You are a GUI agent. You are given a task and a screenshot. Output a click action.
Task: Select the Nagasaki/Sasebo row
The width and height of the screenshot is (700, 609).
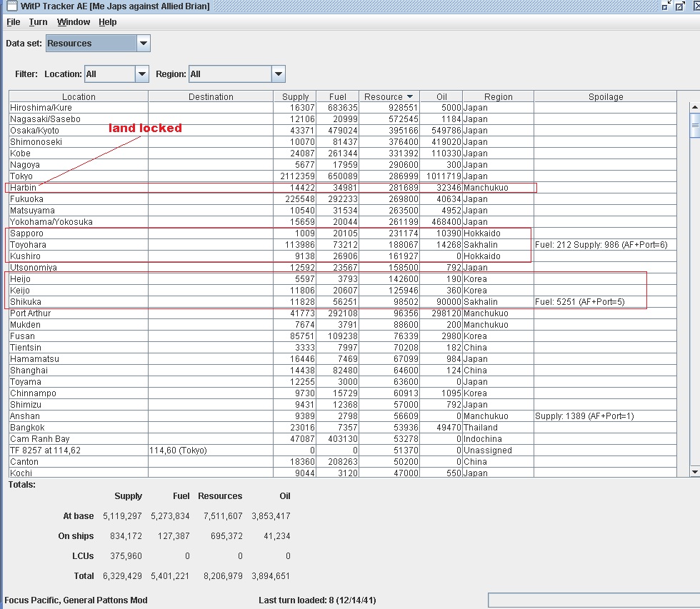click(x=342, y=119)
